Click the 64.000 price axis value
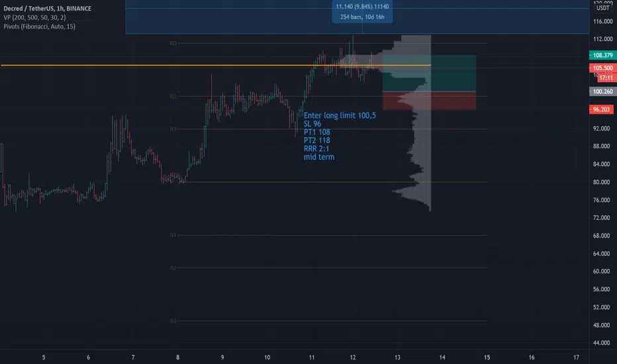Screen dimensions: 617x364 coord(601,253)
